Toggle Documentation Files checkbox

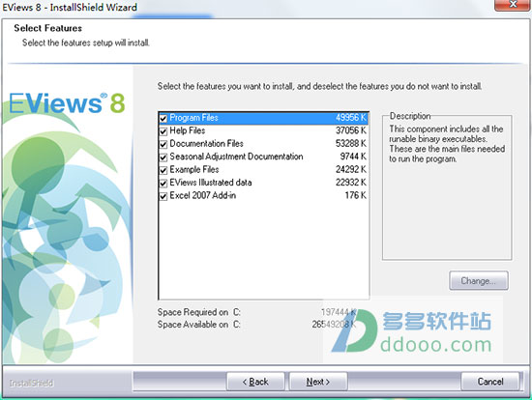click(x=163, y=144)
